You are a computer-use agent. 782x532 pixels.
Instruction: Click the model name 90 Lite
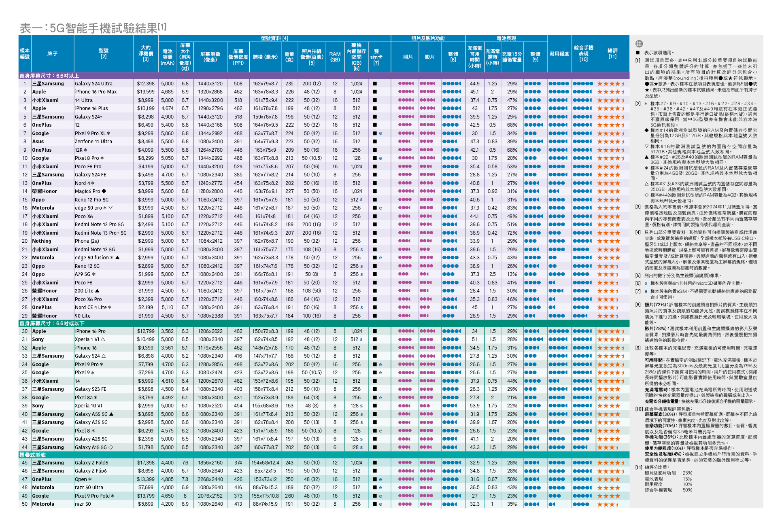tap(83, 316)
